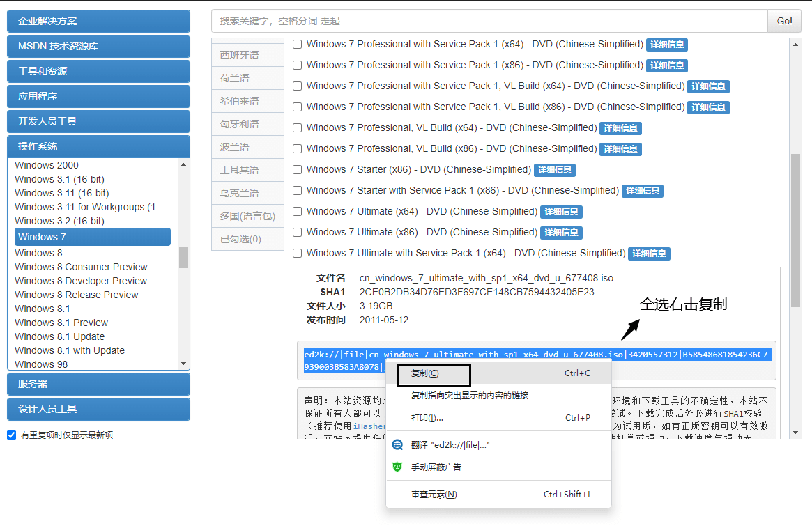Click the main page scroll-down arrow
The height and width of the screenshot is (528, 812).
[795, 433]
